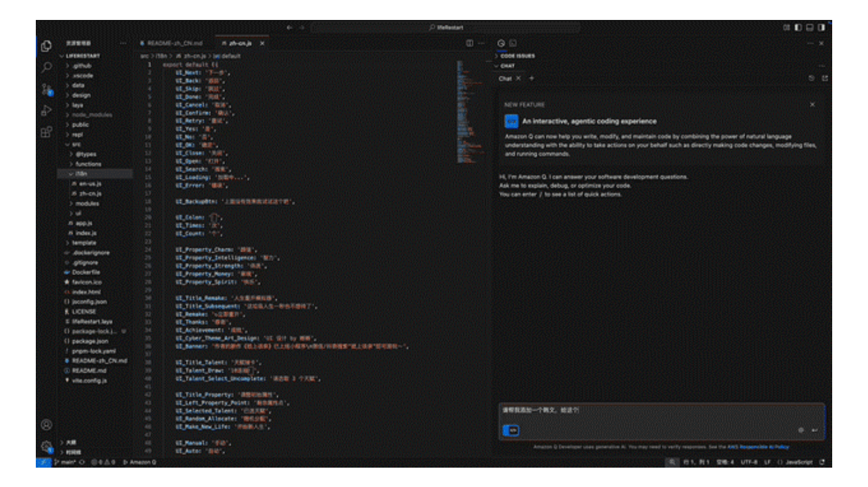This screenshot has height=487, width=868.
Task: Open the Run and Debug view
Action: [46, 110]
